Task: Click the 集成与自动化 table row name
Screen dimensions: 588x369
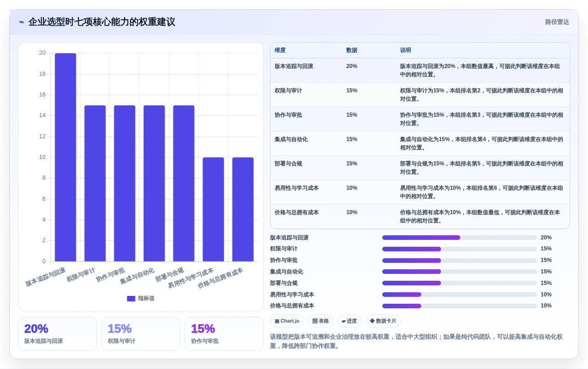Action: tap(291, 139)
